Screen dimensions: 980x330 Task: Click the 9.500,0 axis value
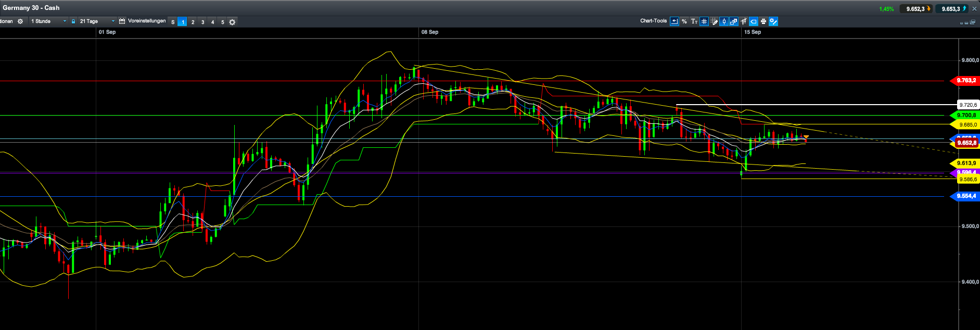coord(970,226)
